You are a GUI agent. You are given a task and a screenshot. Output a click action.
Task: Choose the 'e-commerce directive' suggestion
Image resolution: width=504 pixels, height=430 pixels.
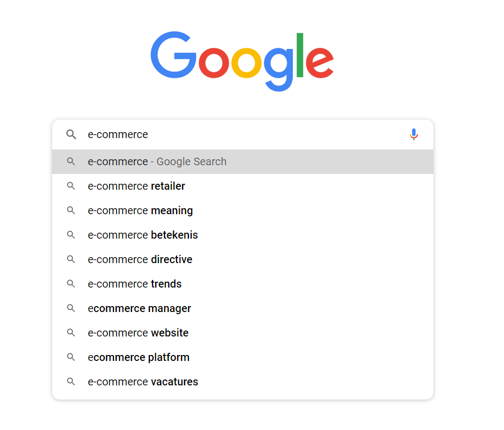coord(140,259)
